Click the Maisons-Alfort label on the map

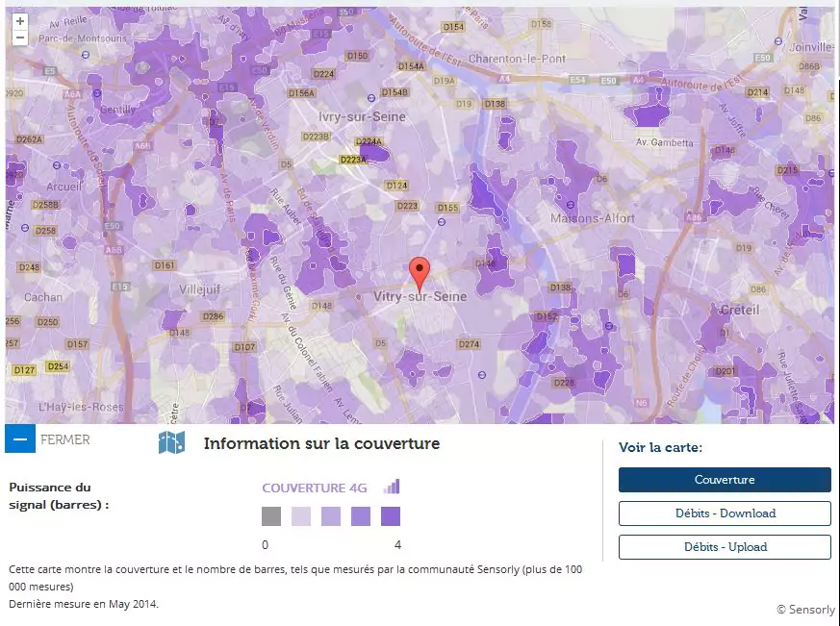coord(593,218)
